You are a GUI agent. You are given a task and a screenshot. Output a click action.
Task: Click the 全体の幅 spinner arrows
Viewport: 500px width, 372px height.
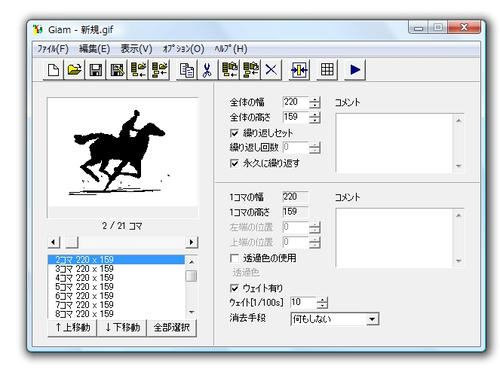(314, 102)
